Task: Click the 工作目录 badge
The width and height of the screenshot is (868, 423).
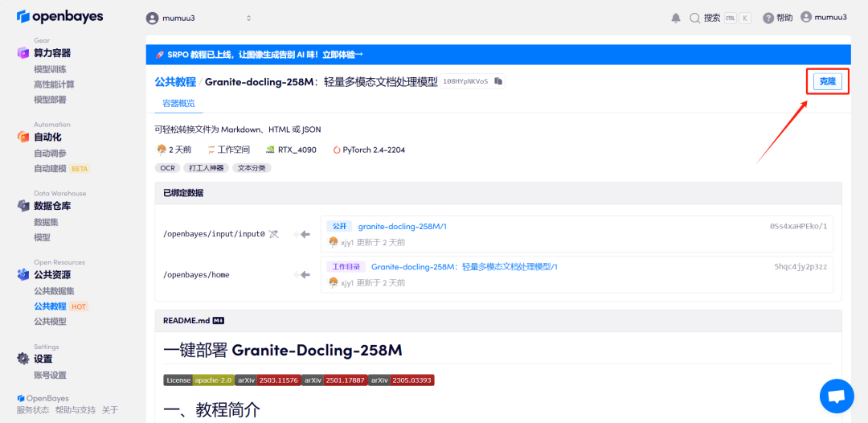Action: click(346, 266)
